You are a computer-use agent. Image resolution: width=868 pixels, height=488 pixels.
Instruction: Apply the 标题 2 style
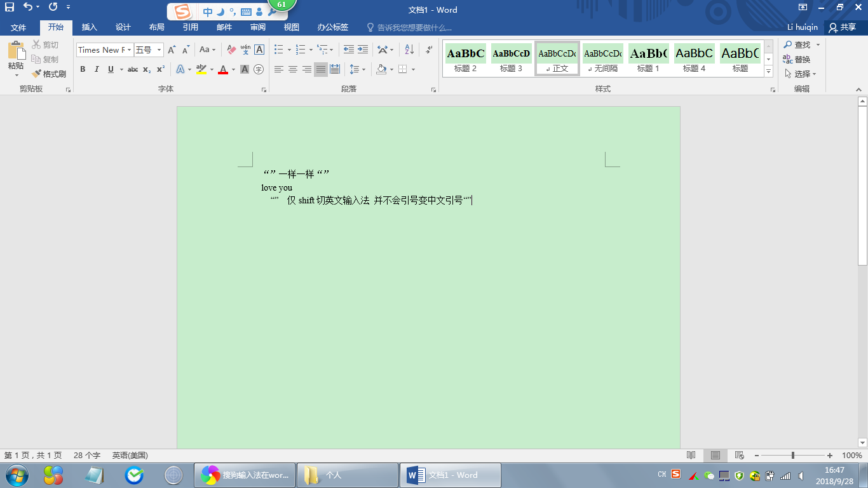pyautogui.click(x=466, y=59)
